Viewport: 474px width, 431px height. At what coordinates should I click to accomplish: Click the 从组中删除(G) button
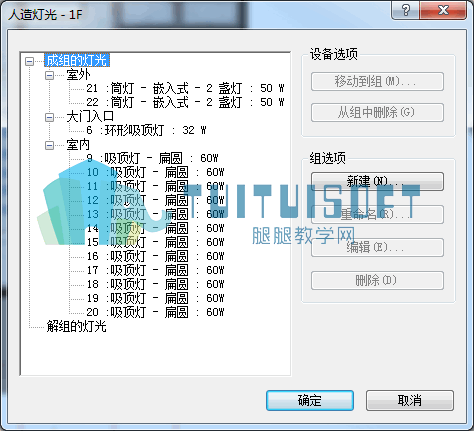pos(377,113)
